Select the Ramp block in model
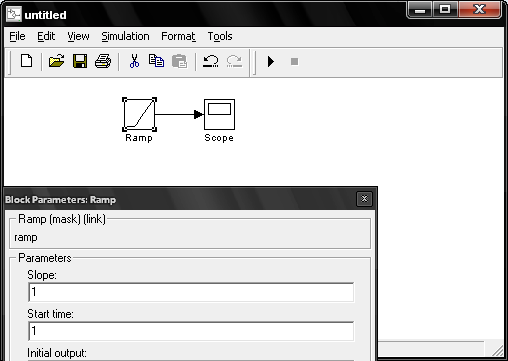Image resolution: width=508 pixels, height=361 pixels. pyautogui.click(x=139, y=114)
